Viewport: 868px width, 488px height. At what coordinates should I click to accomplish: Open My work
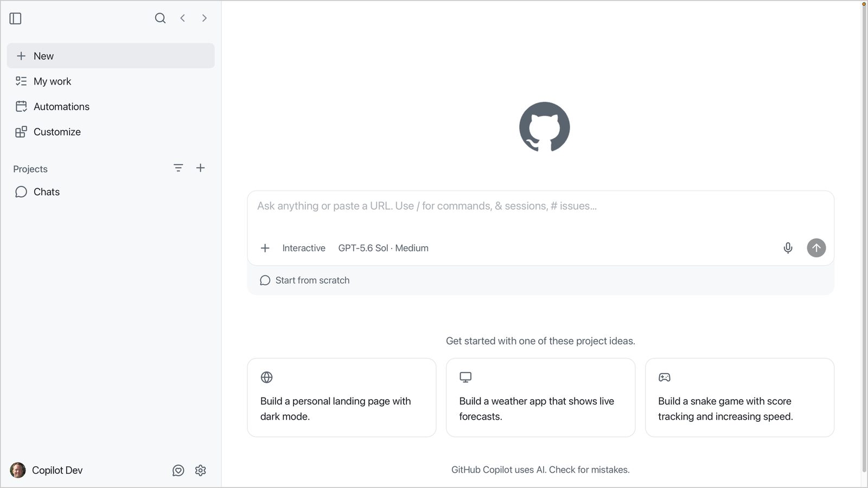click(111, 81)
